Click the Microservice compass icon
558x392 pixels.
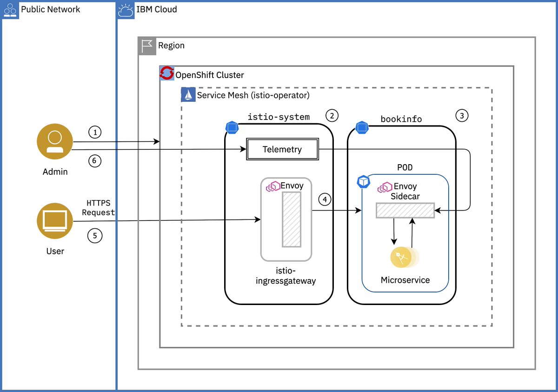tap(401, 256)
